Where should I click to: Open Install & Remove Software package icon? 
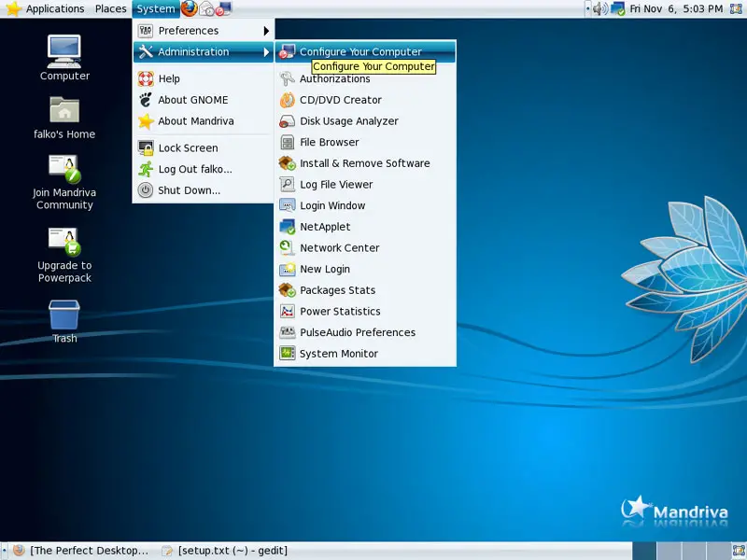(288, 163)
